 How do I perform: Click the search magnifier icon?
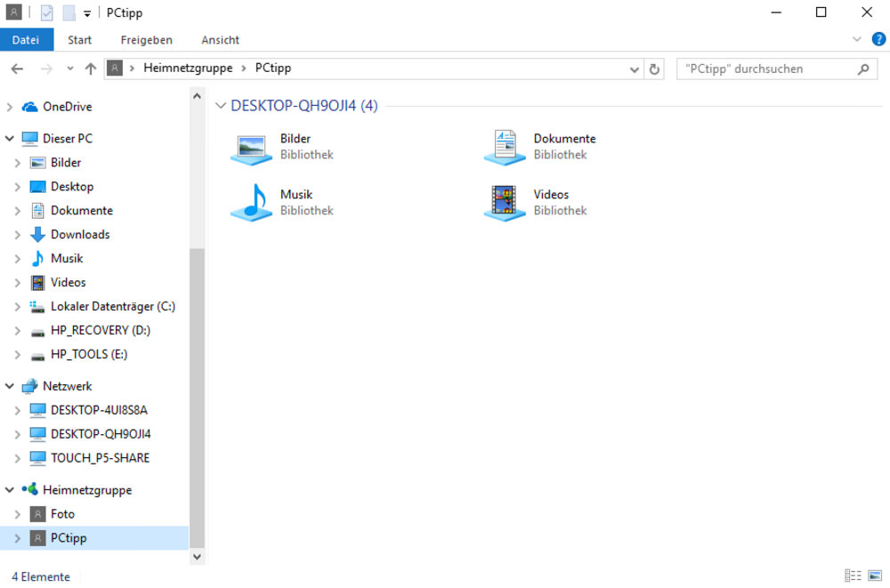(863, 69)
